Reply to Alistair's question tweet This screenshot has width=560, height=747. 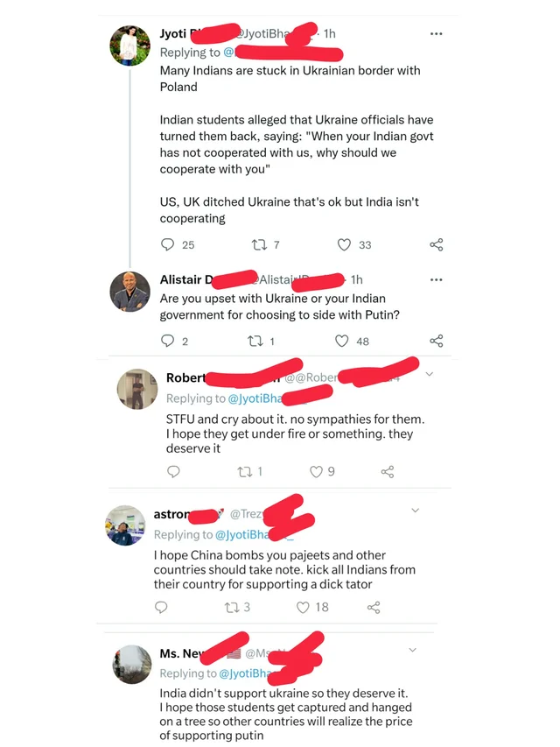click(167, 342)
